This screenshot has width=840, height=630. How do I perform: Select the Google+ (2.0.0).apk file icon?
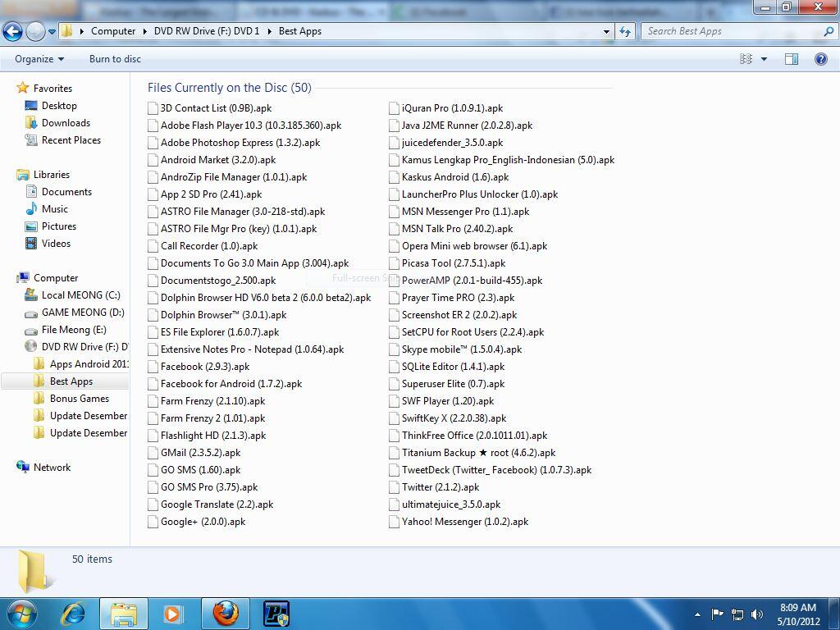tap(153, 521)
